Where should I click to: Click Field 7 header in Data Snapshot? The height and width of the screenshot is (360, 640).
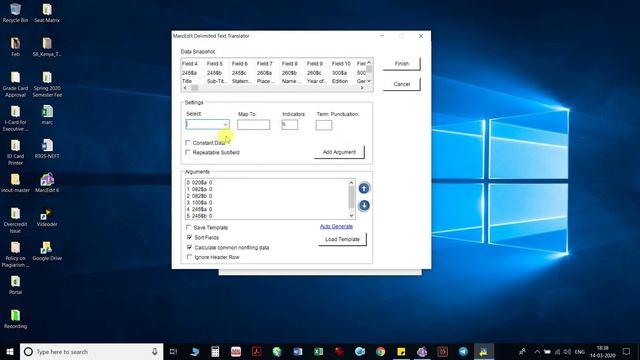point(264,64)
